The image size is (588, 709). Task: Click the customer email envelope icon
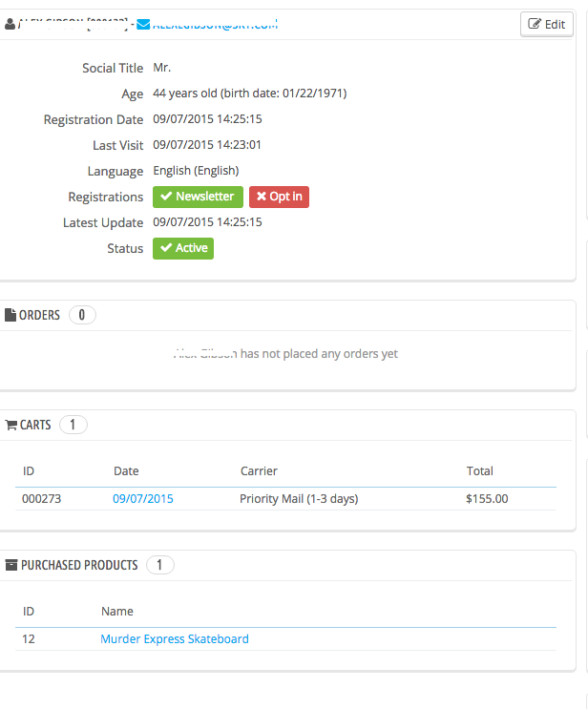pos(144,24)
